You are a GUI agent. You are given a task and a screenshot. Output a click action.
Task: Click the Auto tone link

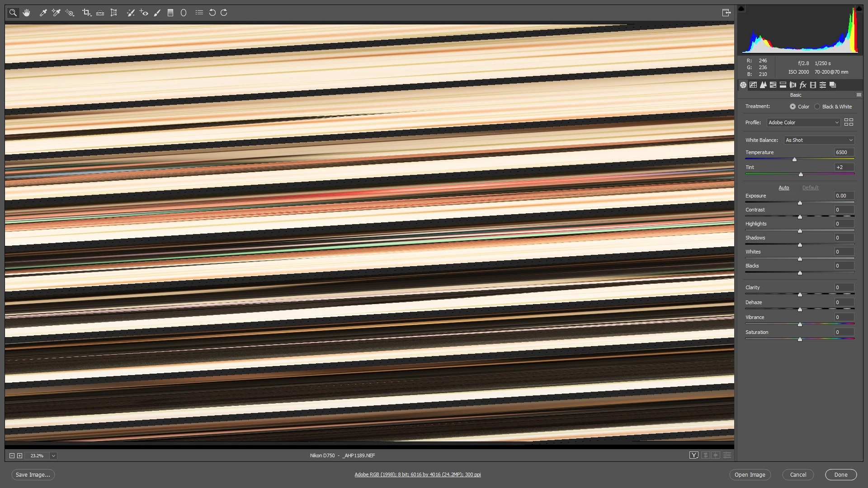tap(783, 188)
